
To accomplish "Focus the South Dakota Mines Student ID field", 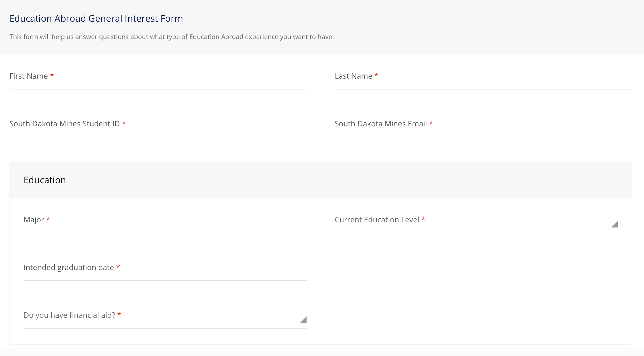I will click(x=158, y=124).
